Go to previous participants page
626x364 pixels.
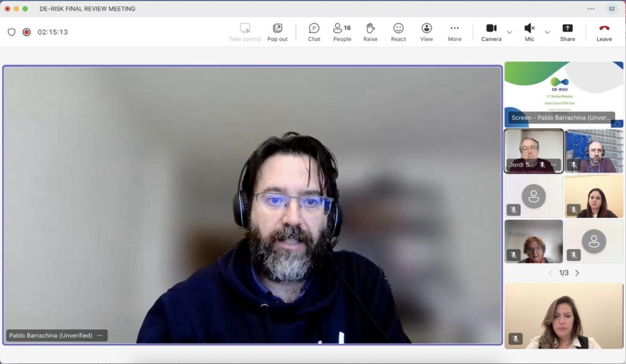[550, 273]
